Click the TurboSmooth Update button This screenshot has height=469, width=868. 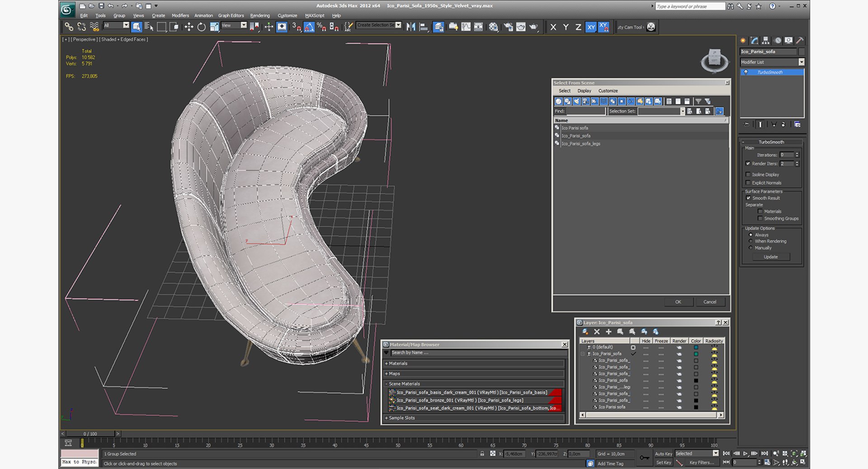click(x=771, y=257)
